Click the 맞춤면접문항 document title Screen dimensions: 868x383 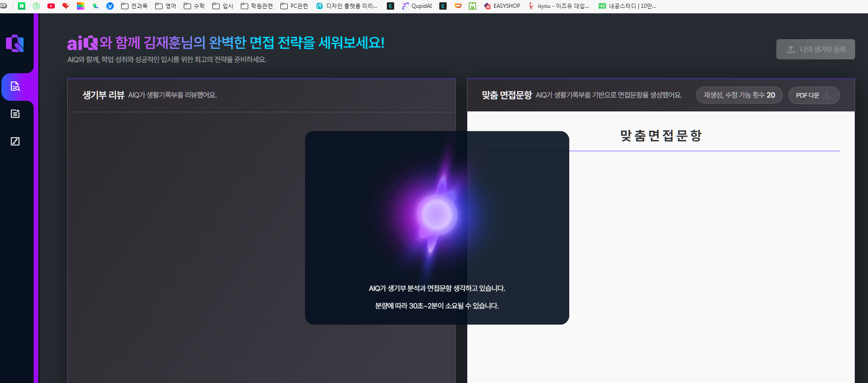click(661, 135)
